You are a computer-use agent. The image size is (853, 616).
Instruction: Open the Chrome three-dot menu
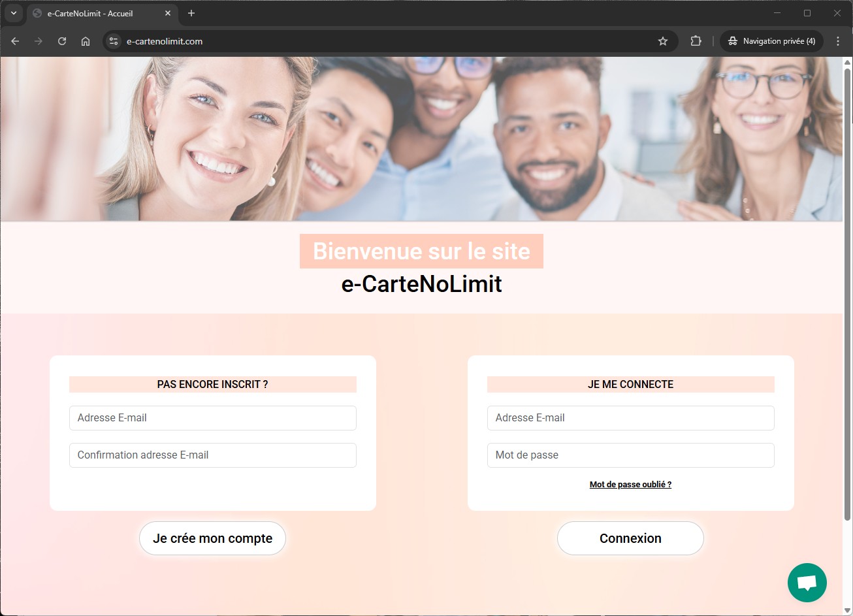pyautogui.click(x=838, y=41)
